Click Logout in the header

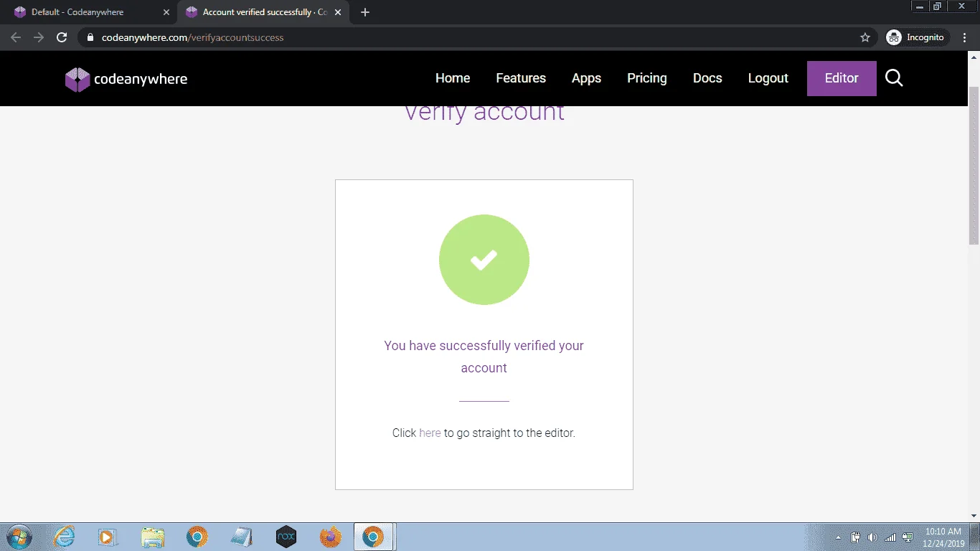pos(768,78)
